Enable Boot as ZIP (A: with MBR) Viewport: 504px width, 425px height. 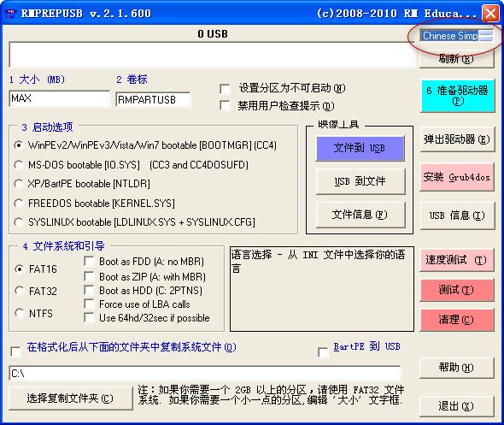(x=89, y=276)
